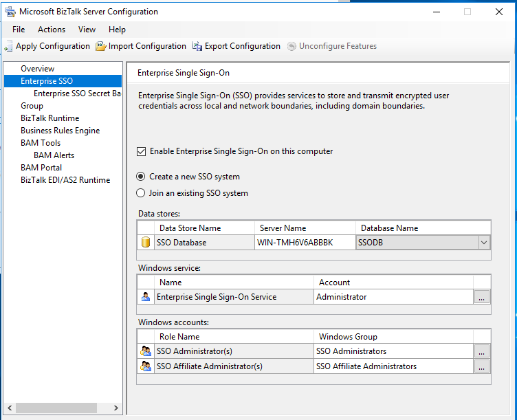The height and width of the screenshot is (420, 517).
Task: Open the Help menu
Action: pos(117,30)
